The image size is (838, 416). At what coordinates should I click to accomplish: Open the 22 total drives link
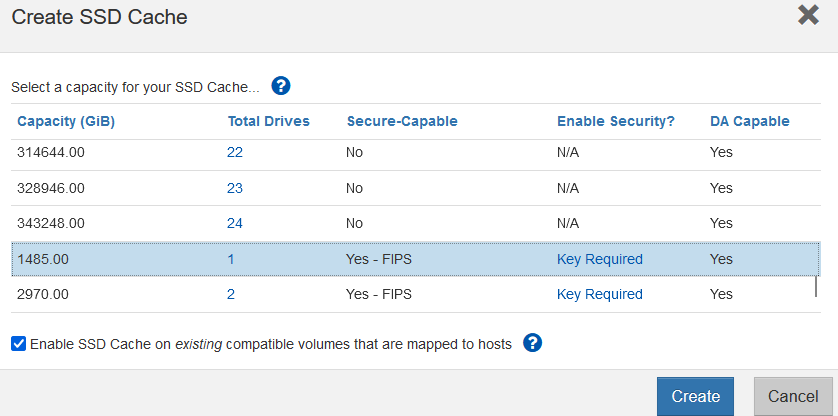[x=235, y=152]
